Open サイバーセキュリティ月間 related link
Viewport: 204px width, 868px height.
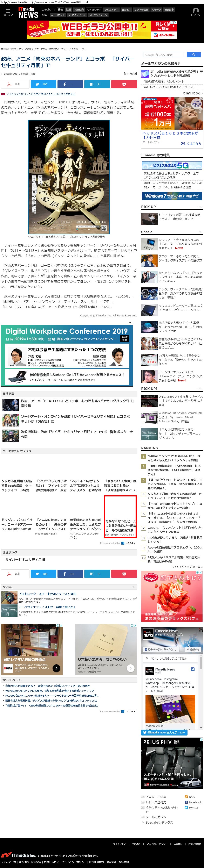[x=25, y=560]
